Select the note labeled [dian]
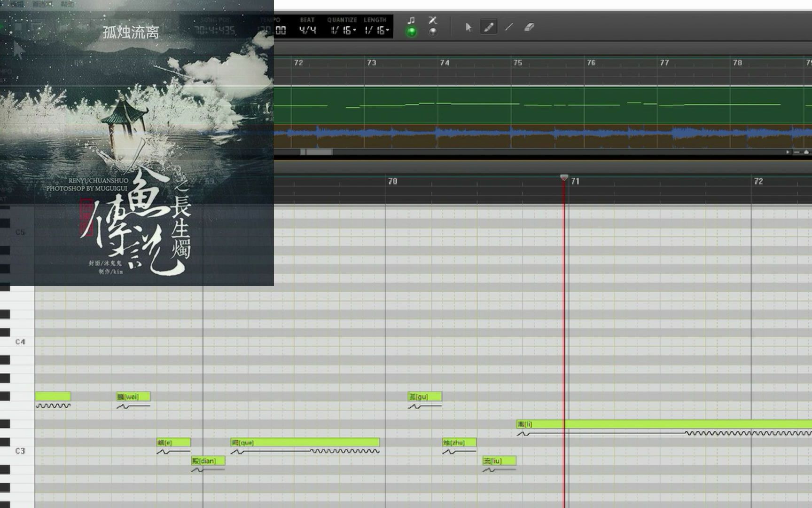 (208, 460)
